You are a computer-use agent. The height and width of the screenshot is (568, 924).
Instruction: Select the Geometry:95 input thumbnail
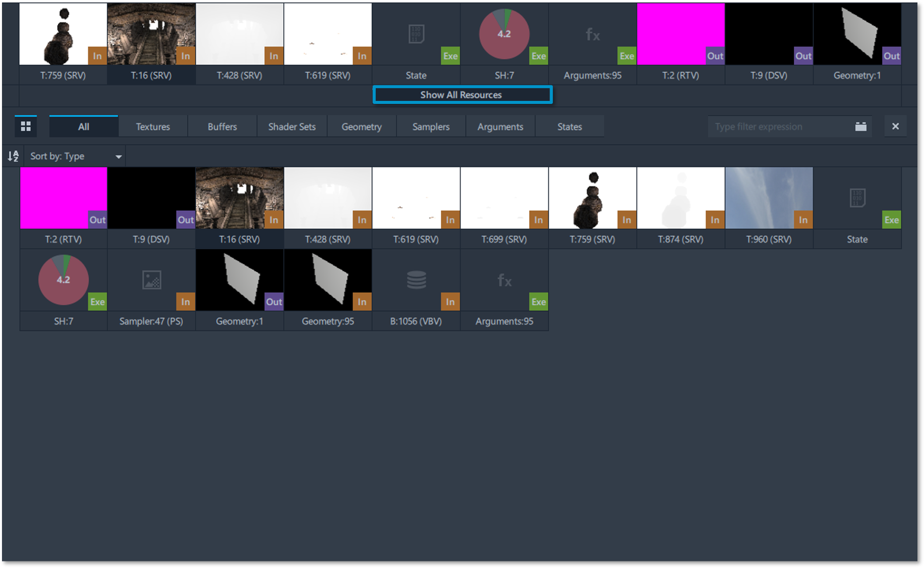pyautogui.click(x=328, y=280)
